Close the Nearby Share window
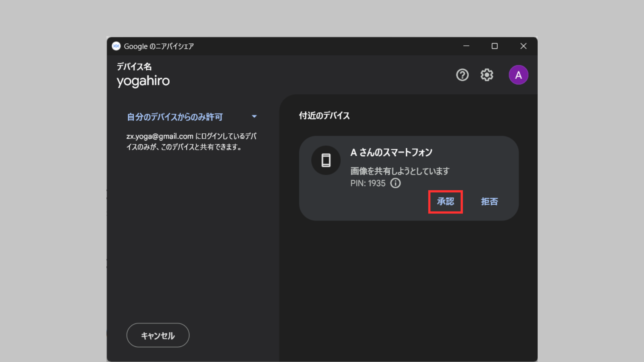The image size is (644, 362). coord(523,46)
